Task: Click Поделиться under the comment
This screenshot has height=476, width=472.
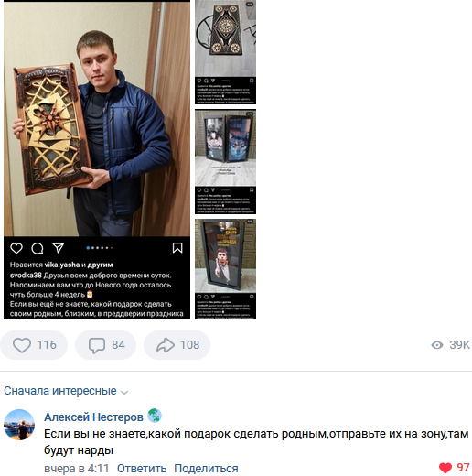Action: (x=206, y=469)
